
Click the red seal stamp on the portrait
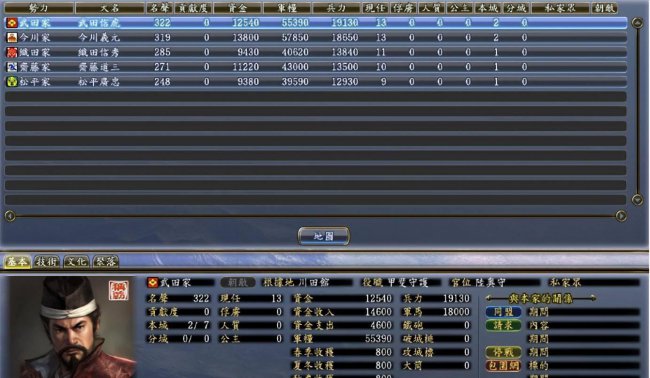119,290
